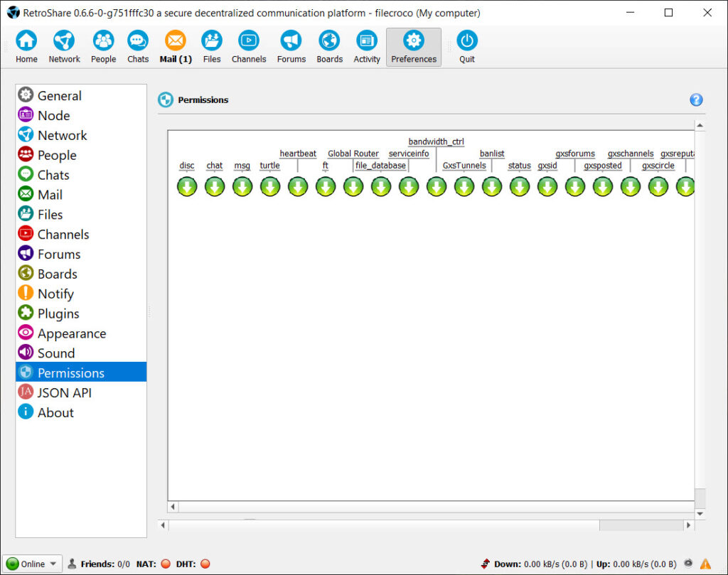Select Plugins in the preferences sidebar
Image resolution: width=728 pixels, height=575 pixels.
[81, 313]
